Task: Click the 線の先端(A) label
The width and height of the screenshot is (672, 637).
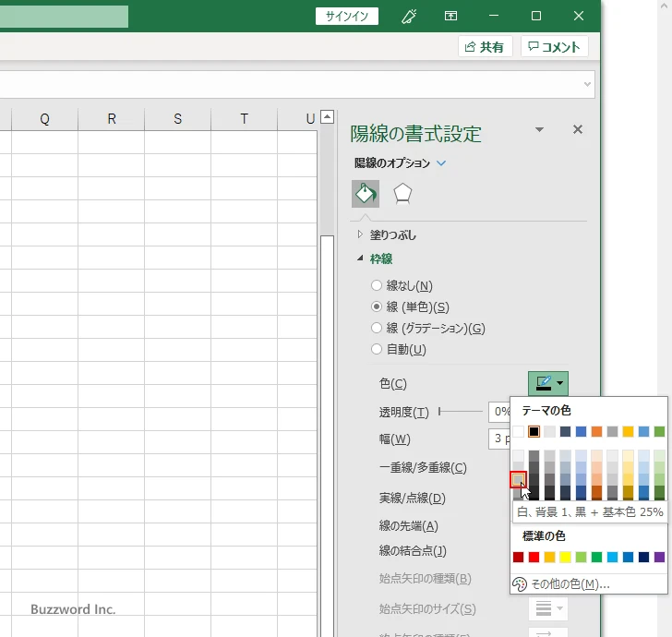Action: [408, 525]
